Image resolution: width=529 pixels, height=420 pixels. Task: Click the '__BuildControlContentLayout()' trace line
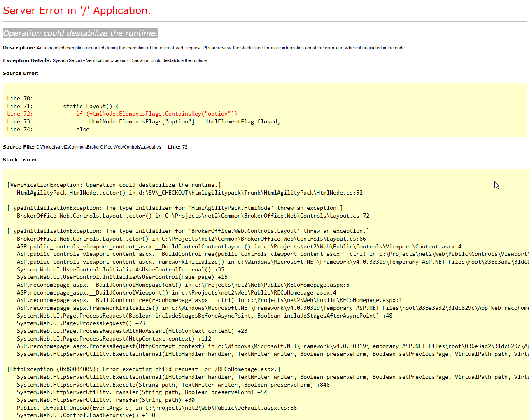[239, 246]
